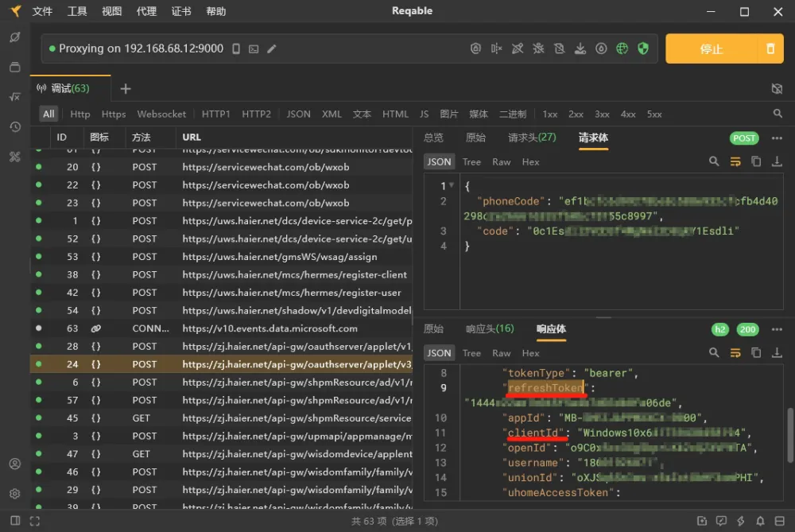
Task: Collapse JSON object at line 1
Action: tap(452, 185)
